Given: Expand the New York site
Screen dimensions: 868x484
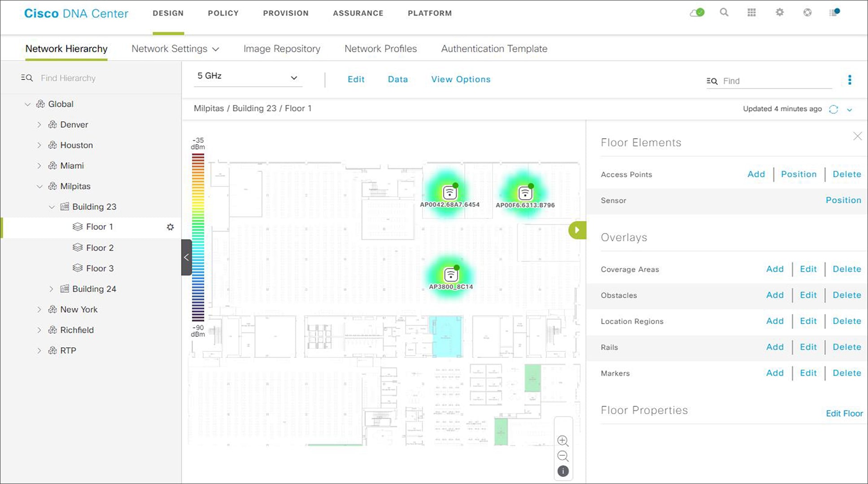Looking at the screenshot, I should pyautogui.click(x=39, y=310).
